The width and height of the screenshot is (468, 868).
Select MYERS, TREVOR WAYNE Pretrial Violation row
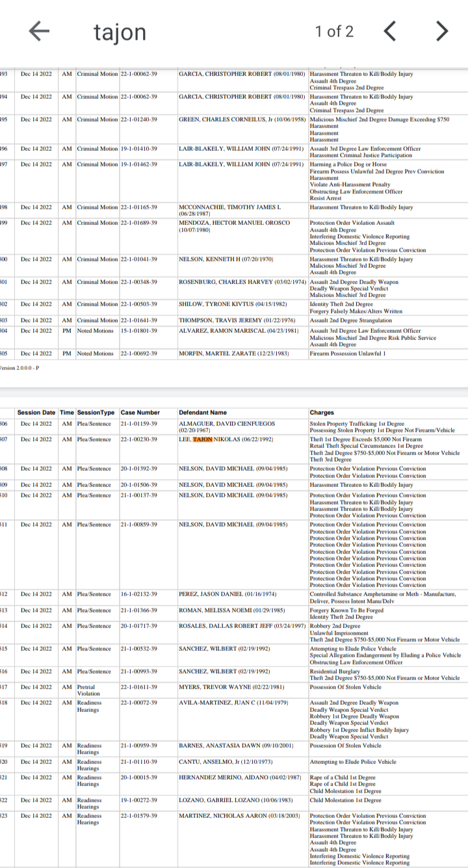pos(234,690)
